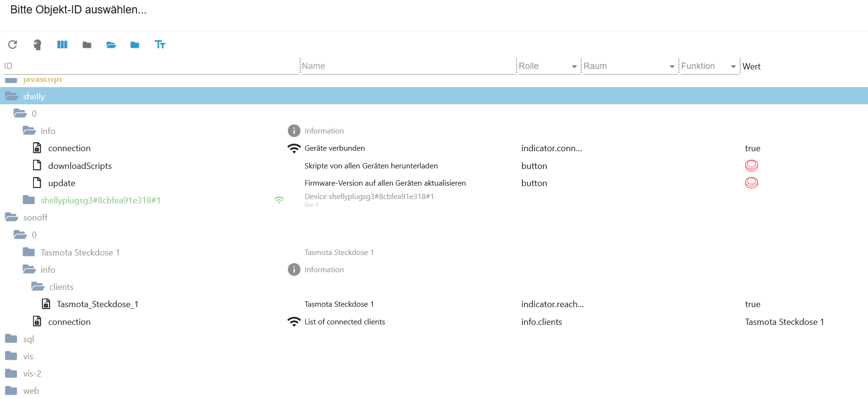Toggle expert mode head icon
Screen dimensions: 868x399
coord(37,44)
